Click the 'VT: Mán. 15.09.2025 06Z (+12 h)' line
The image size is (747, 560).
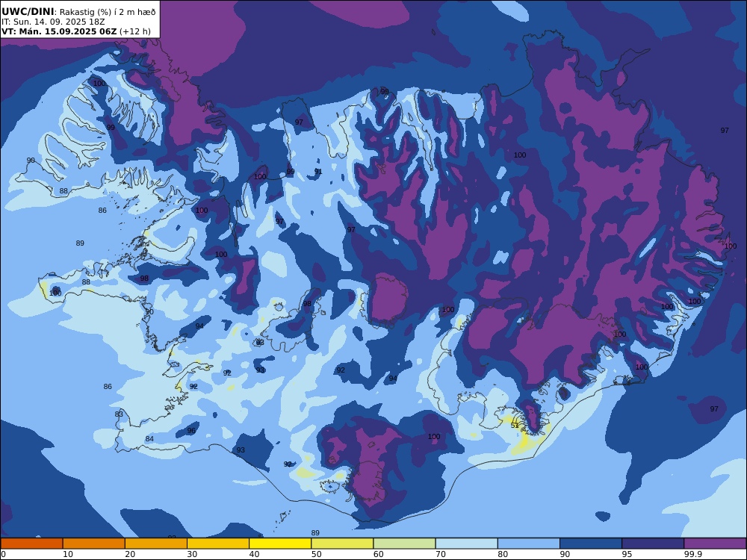pos(75,31)
